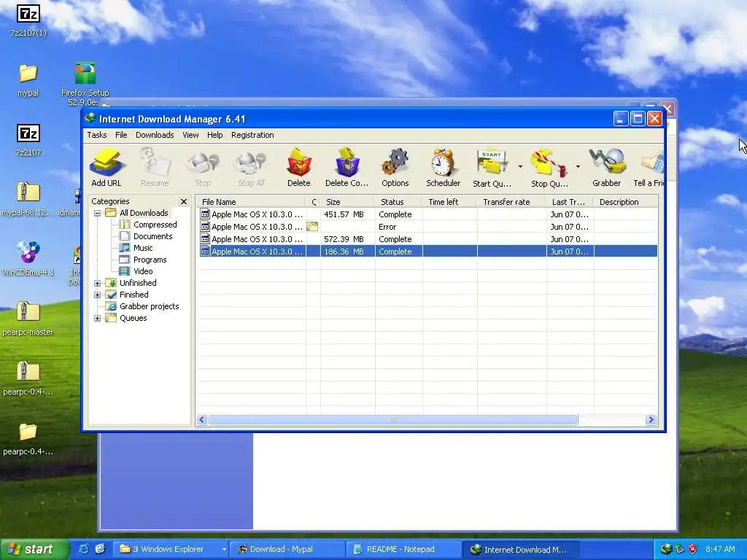Sort by Status column header
The height and width of the screenshot is (560, 747).
[399, 202]
